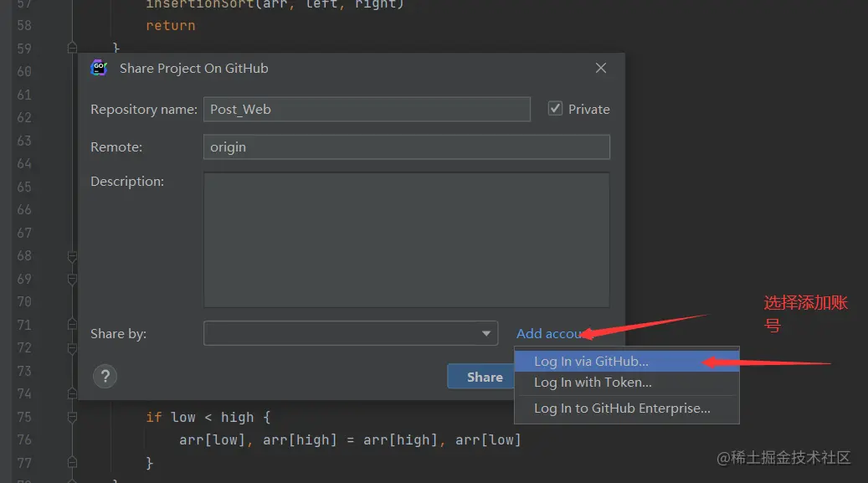Toggle fold marker at line 74
Screen dimensions: 868x483
[72, 393]
